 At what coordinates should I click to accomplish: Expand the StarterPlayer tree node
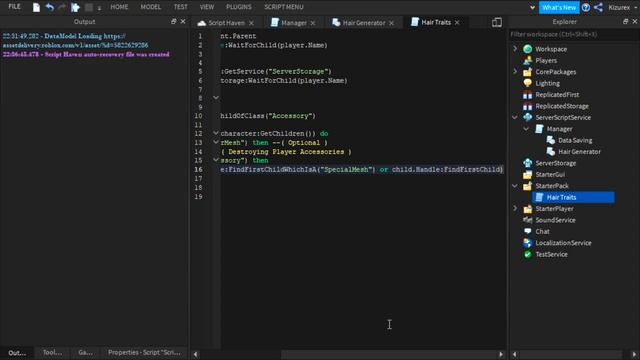[515, 209]
